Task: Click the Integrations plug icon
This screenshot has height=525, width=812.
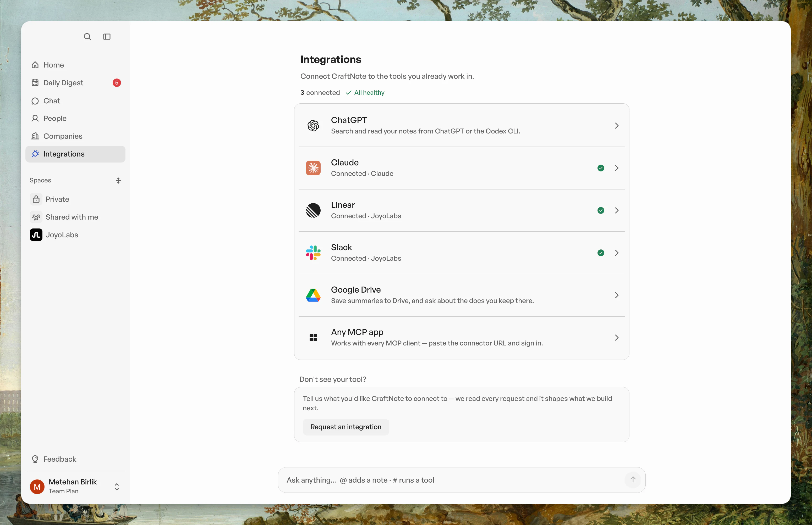Action: (35, 154)
